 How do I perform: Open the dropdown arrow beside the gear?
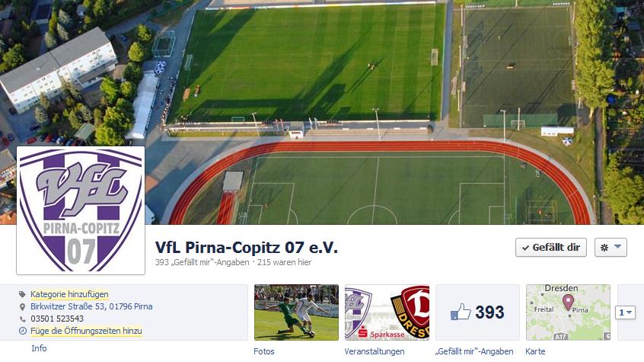tap(617, 247)
